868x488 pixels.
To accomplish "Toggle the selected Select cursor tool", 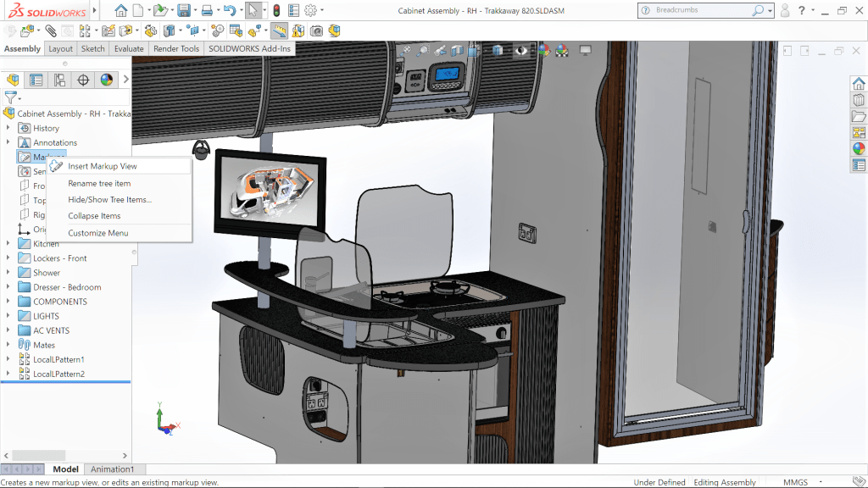I will click(x=253, y=11).
